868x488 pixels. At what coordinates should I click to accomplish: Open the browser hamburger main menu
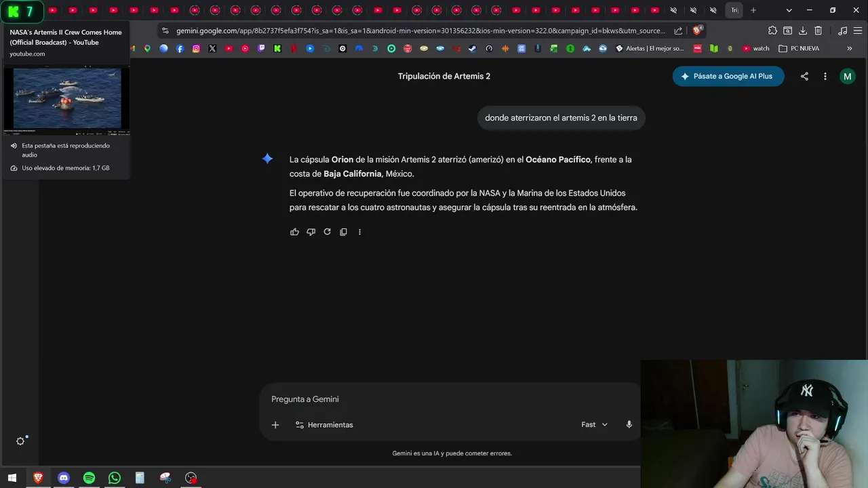pyautogui.click(x=857, y=30)
